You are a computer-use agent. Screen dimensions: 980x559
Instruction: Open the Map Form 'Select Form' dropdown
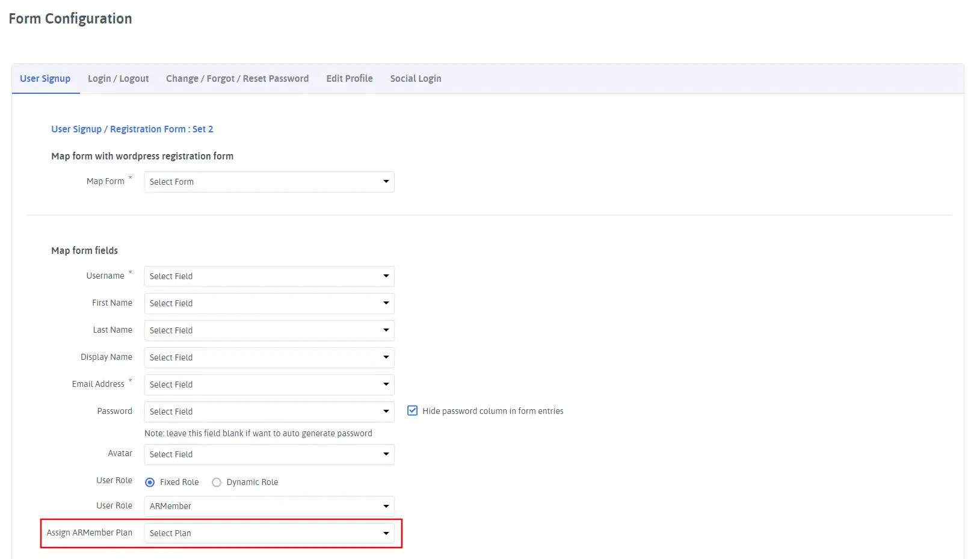(269, 182)
